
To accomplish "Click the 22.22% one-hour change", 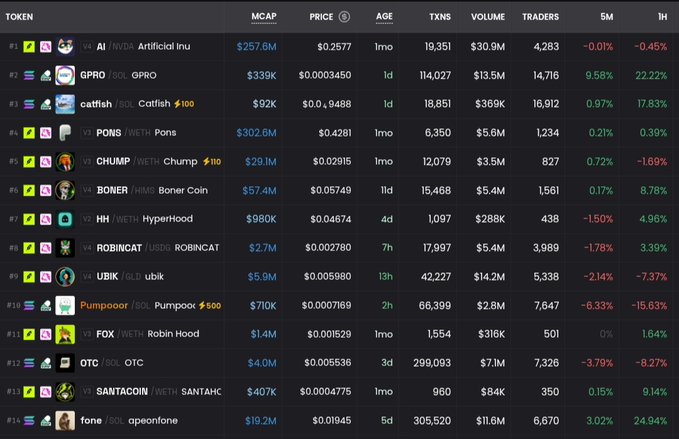I will pos(651,75).
